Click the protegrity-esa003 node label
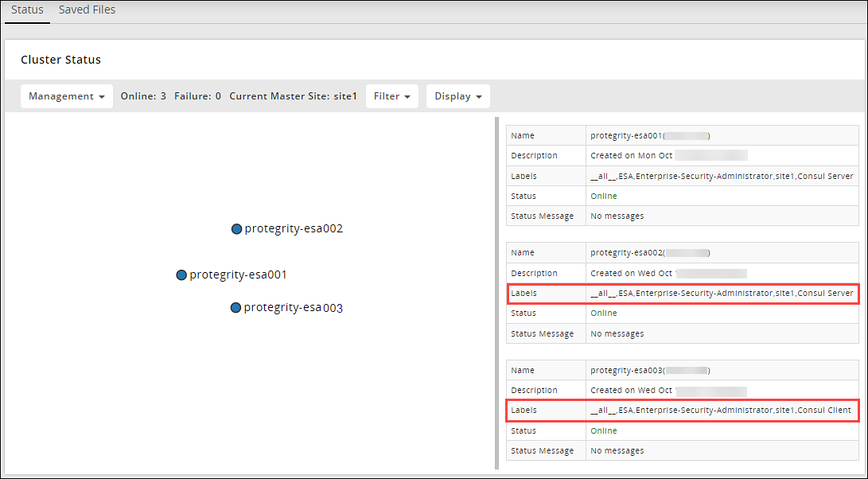The height and width of the screenshot is (479, 868). click(294, 307)
